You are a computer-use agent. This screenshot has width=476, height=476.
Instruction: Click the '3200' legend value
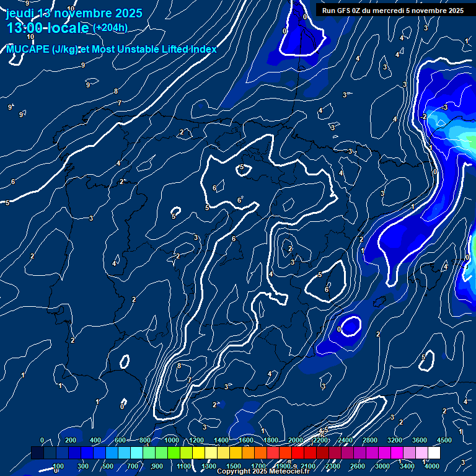click(395, 440)
